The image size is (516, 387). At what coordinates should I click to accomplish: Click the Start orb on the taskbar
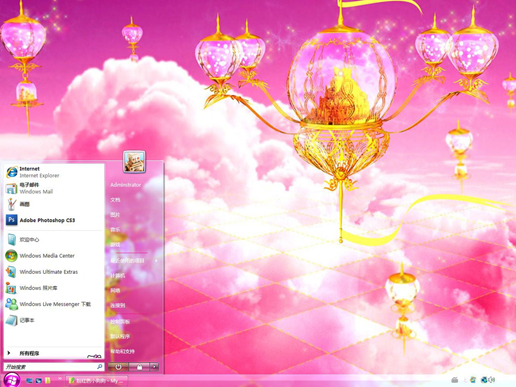12,380
